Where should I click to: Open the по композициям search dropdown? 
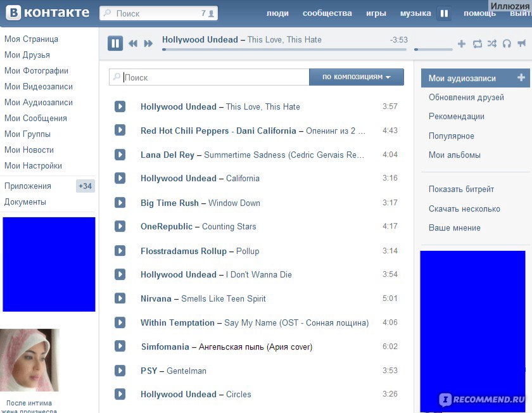[x=357, y=77]
